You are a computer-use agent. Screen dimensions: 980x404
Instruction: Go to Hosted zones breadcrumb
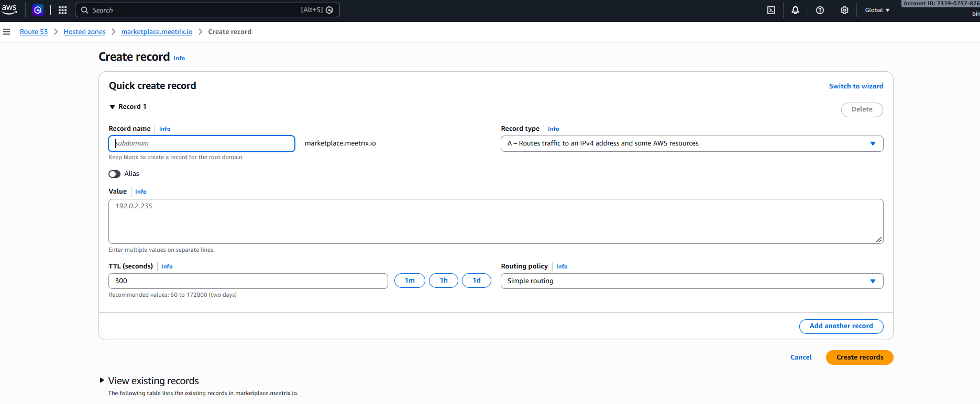84,32
